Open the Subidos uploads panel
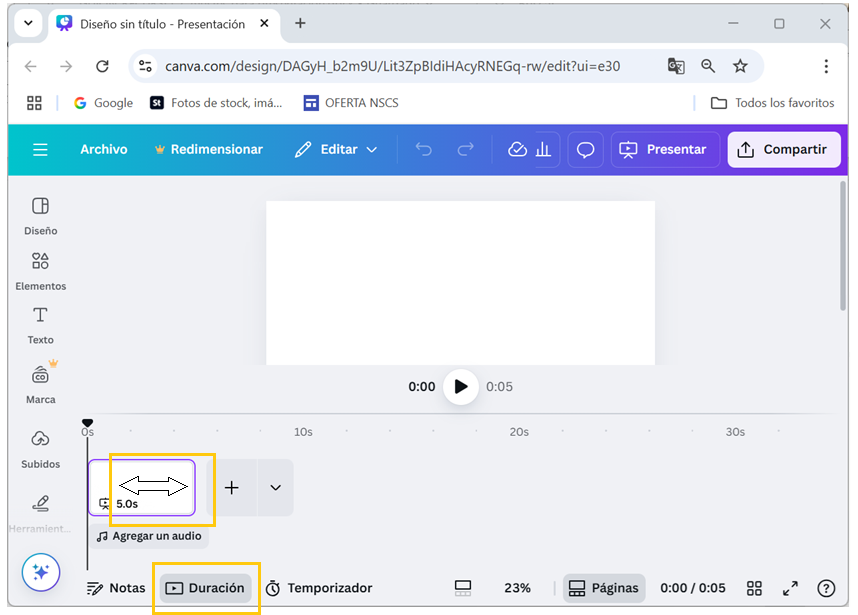Screen dimensions: 858x615 tap(40, 448)
